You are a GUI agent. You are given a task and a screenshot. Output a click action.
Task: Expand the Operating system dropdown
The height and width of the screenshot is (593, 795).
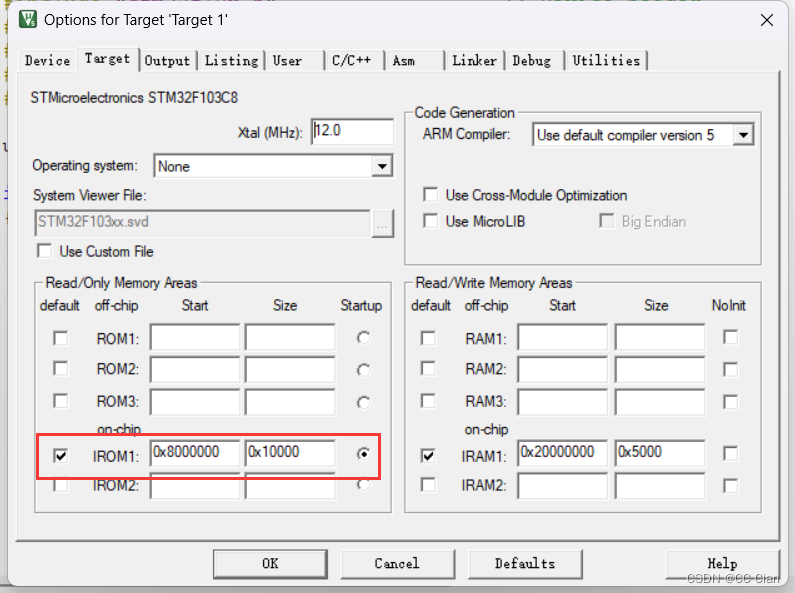point(382,166)
